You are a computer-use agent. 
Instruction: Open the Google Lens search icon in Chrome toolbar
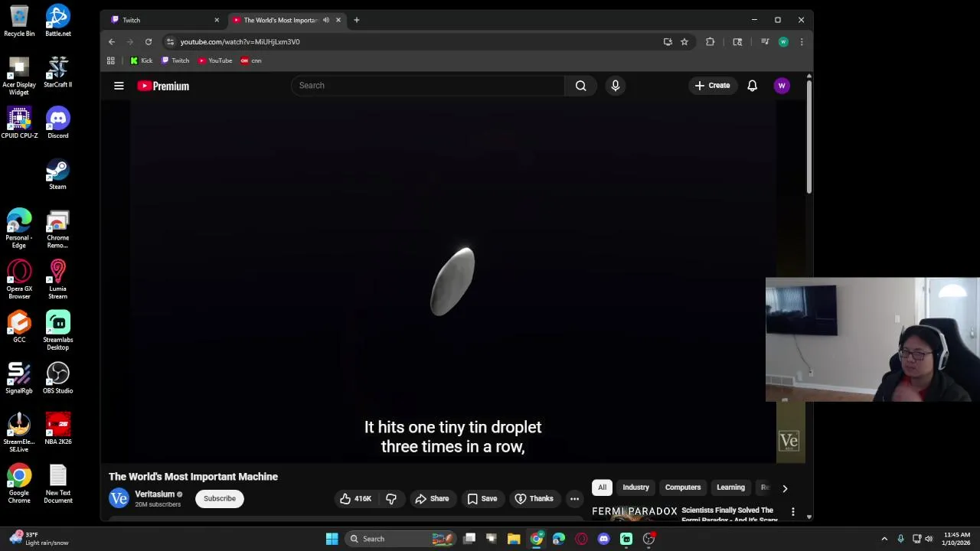pyautogui.click(x=737, y=42)
